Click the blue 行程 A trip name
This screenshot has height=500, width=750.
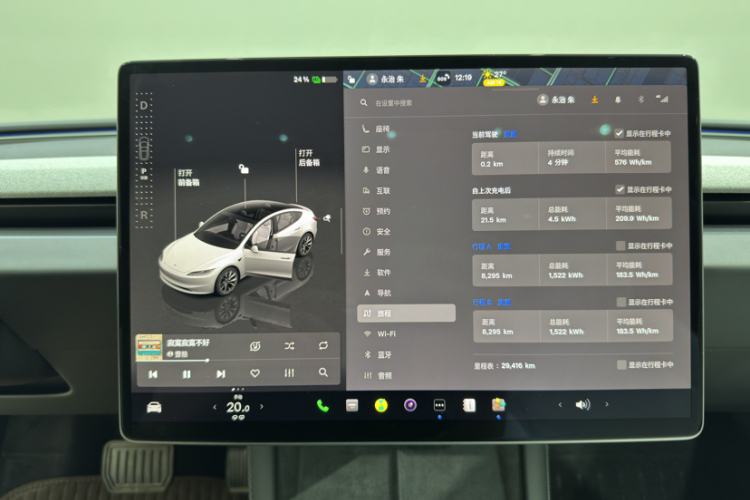click(482, 246)
